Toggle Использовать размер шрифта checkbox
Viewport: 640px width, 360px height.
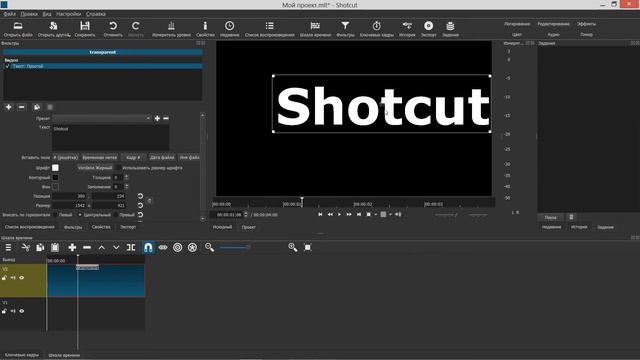pyautogui.click(x=118, y=168)
